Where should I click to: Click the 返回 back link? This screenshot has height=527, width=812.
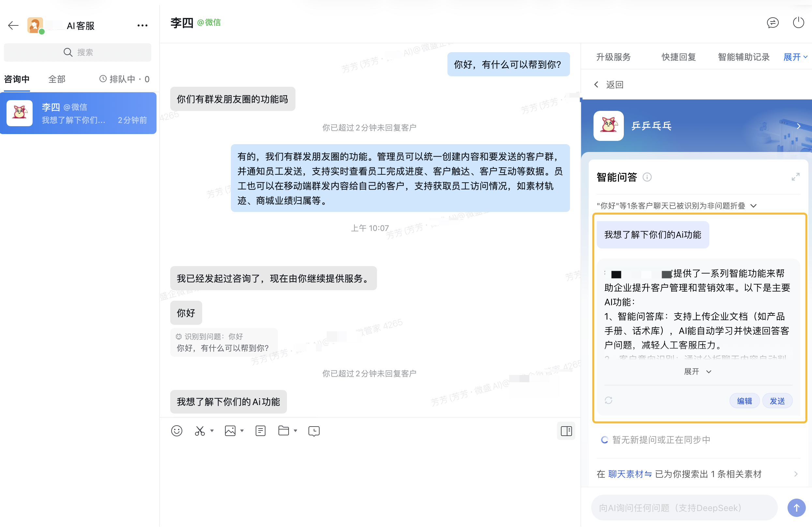click(x=609, y=84)
